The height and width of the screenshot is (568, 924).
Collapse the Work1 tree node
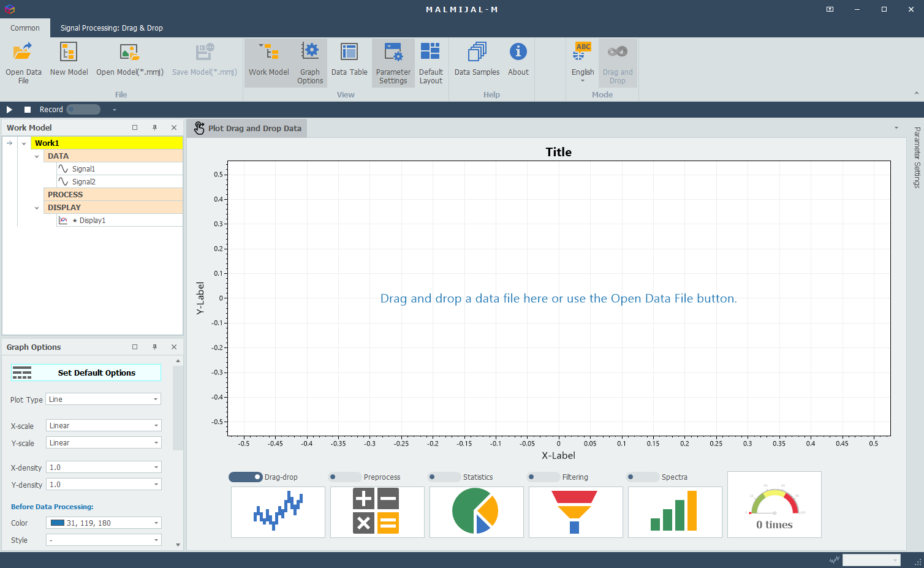point(24,143)
